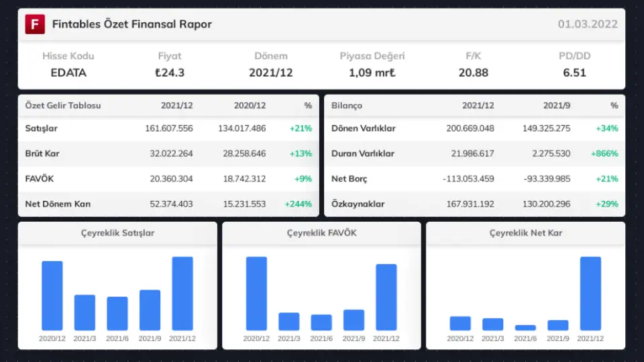Screen dimensions: 644x362
Task: Click the +244% Net Dönem Karı change
Action: pyautogui.click(x=298, y=204)
